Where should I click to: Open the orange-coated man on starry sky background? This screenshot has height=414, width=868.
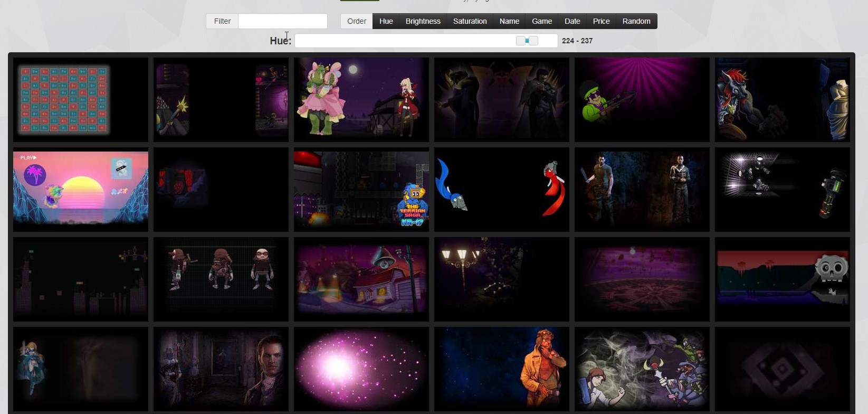(x=502, y=369)
